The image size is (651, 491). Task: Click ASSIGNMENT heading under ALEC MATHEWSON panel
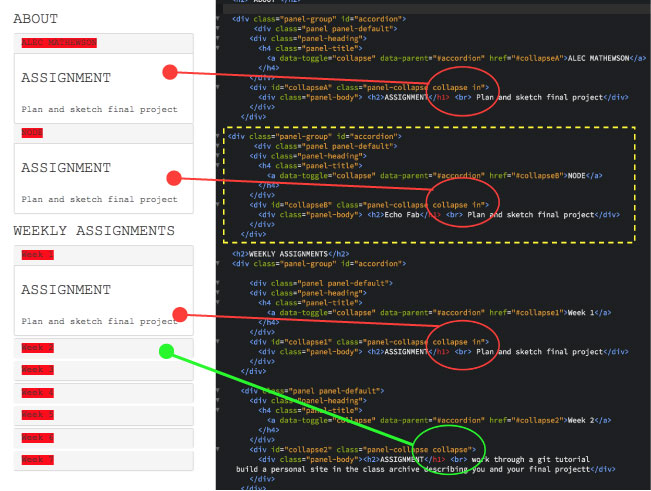[x=66, y=78]
